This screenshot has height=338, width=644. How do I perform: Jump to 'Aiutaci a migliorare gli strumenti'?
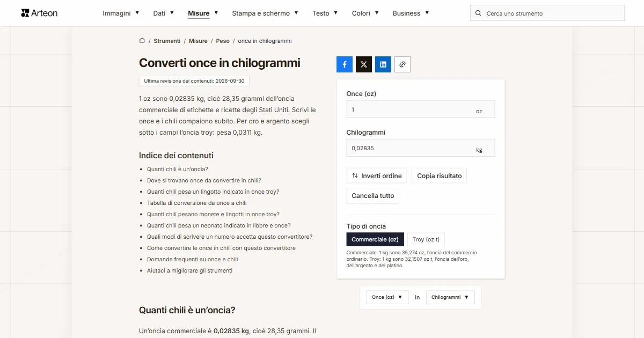coord(190,270)
